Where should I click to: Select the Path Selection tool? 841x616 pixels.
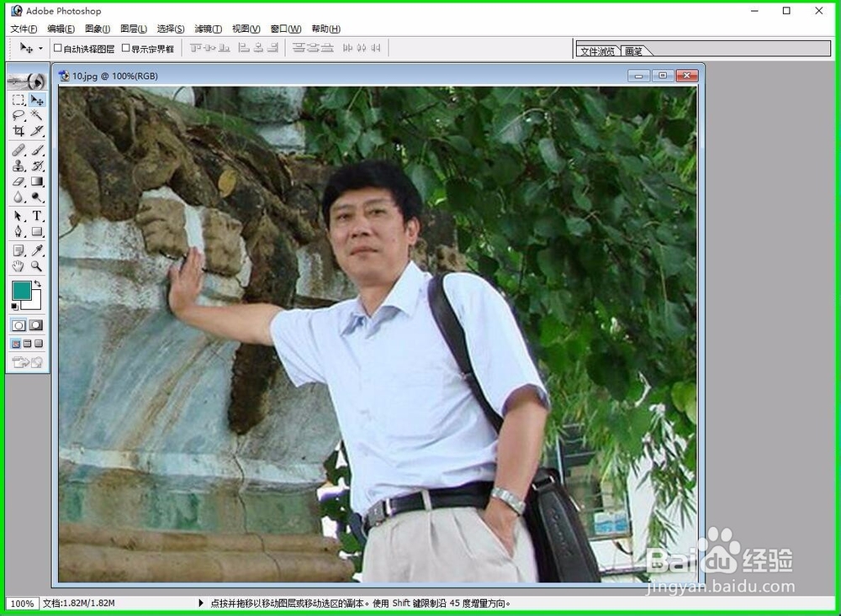click(19, 216)
